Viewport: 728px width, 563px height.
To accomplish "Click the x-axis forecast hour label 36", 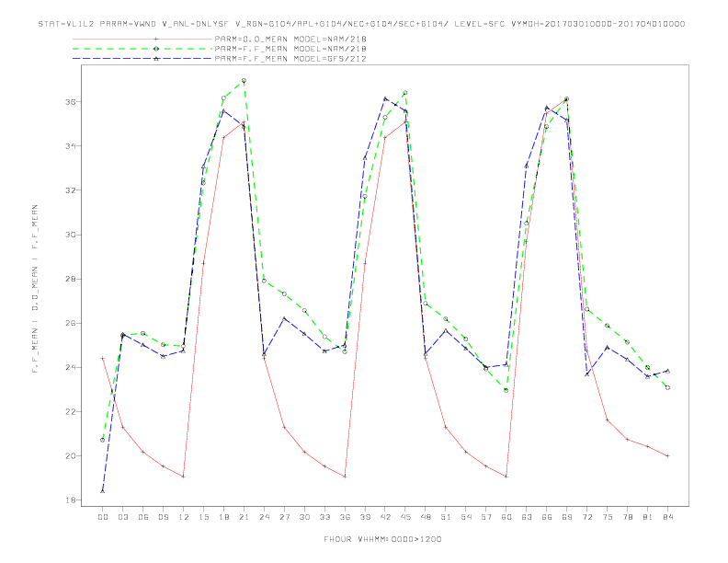I will tap(345, 517).
